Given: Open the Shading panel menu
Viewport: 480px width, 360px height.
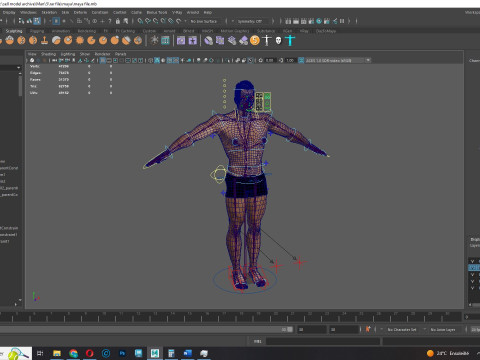Looking at the screenshot, I should tap(48, 54).
